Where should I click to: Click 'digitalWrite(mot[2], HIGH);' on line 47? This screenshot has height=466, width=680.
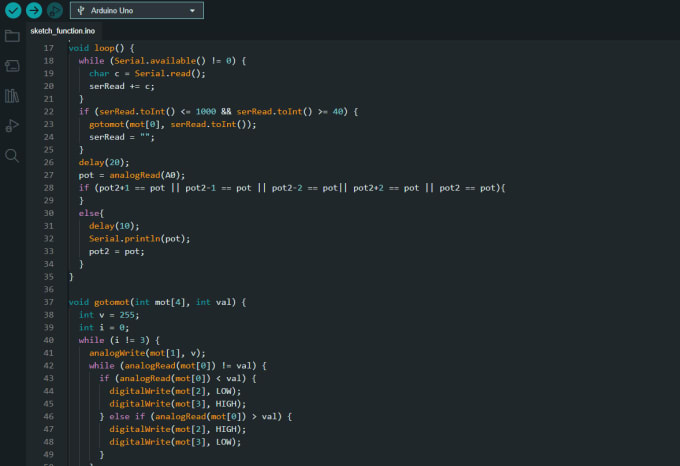(178, 429)
